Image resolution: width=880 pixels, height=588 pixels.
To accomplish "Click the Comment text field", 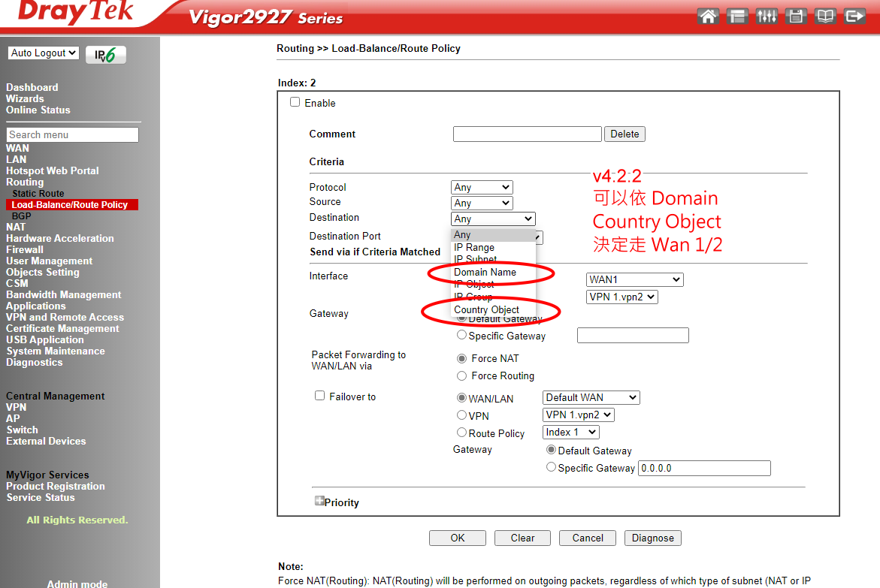I will click(527, 134).
